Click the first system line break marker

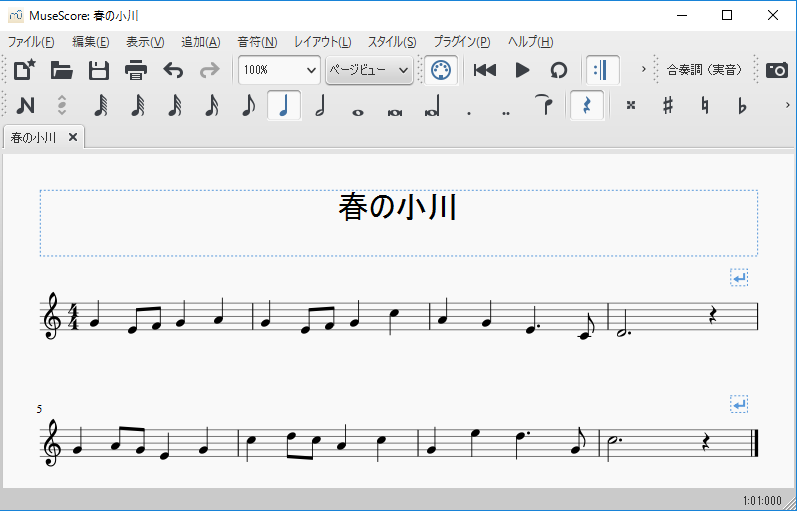tap(739, 278)
